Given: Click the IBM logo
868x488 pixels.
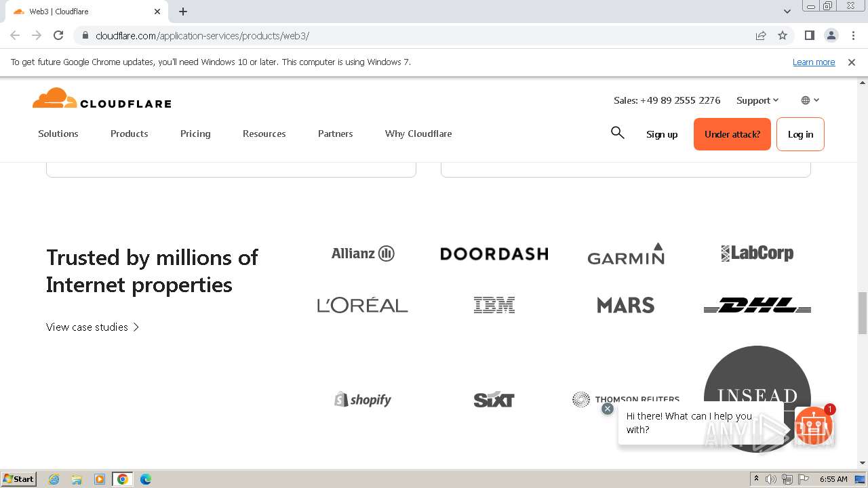Looking at the screenshot, I should point(494,305).
